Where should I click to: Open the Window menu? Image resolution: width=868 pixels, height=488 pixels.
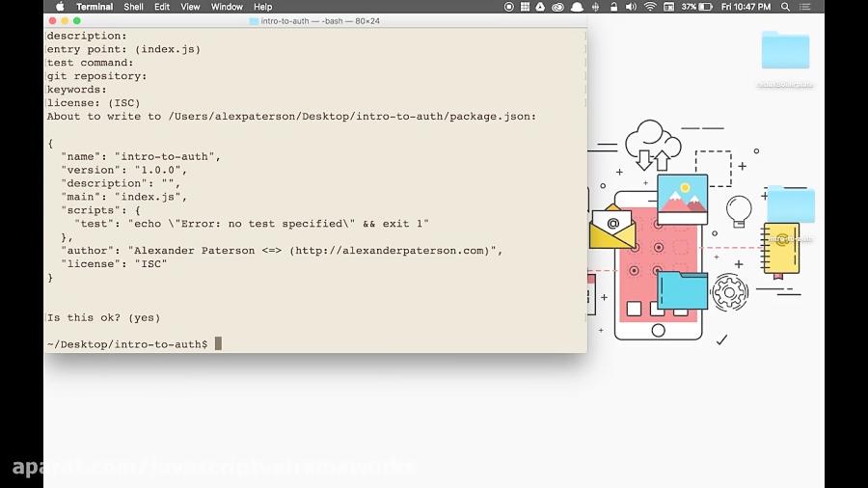227,7
